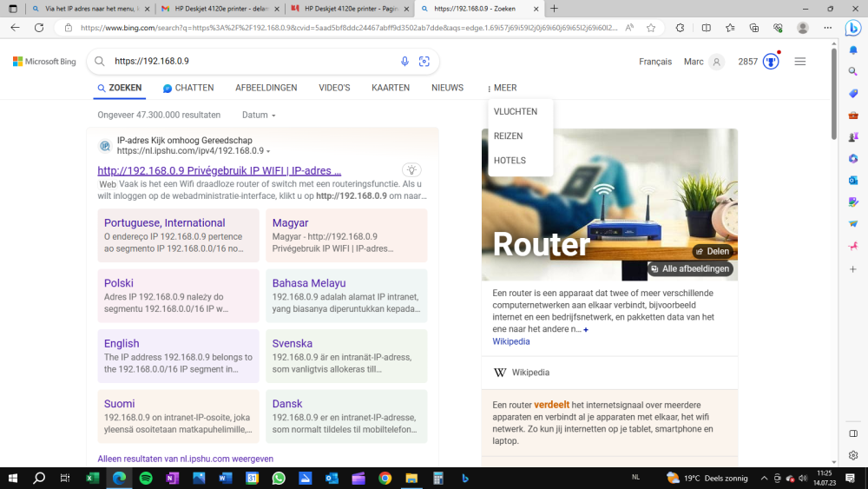Open Shopping tag icon in sidebar
The image size is (868, 489).
(853, 93)
